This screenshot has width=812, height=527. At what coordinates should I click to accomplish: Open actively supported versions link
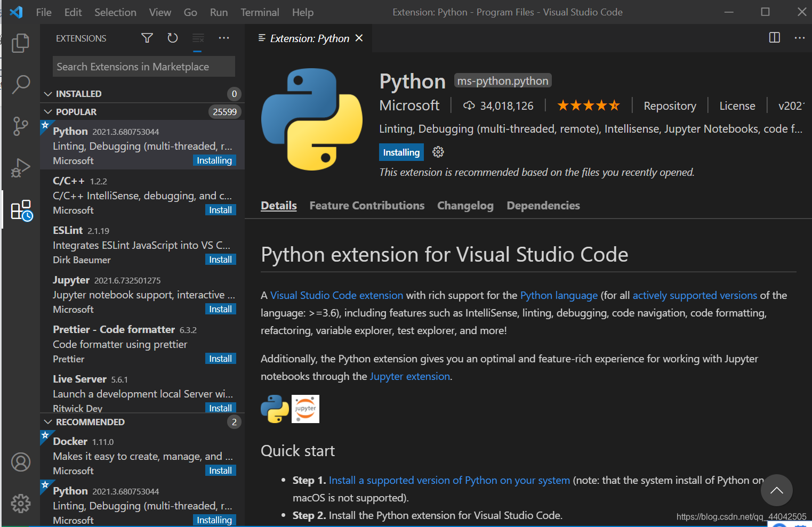[695, 295]
